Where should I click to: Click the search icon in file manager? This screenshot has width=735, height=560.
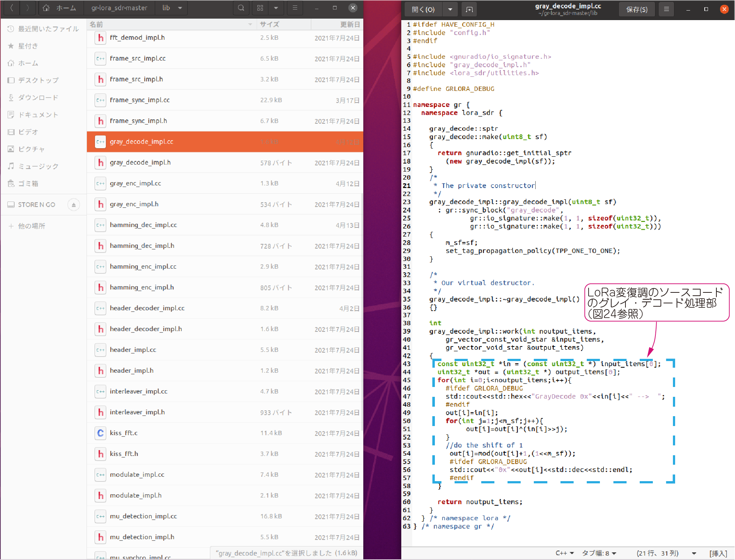coord(241,8)
